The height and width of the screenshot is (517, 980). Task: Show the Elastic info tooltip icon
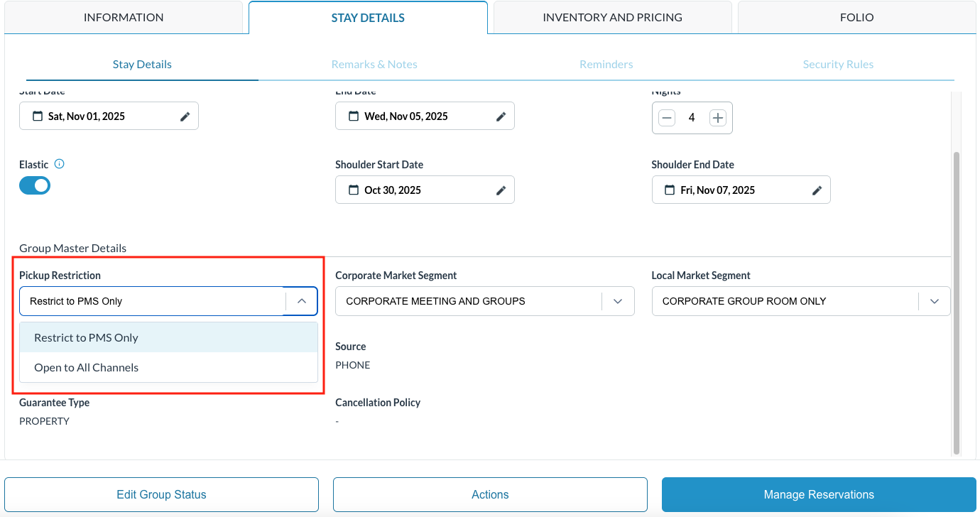point(60,164)
